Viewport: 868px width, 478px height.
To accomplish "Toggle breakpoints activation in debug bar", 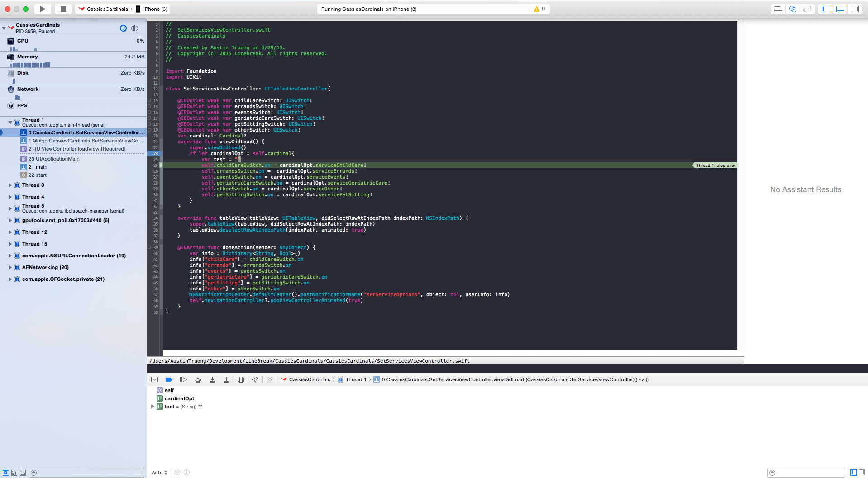I will pyautogui.click(x=169, y=379).
